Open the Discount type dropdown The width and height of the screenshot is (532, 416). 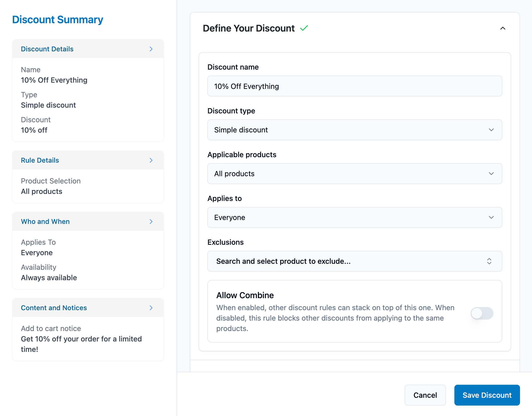tap(355, 130)
